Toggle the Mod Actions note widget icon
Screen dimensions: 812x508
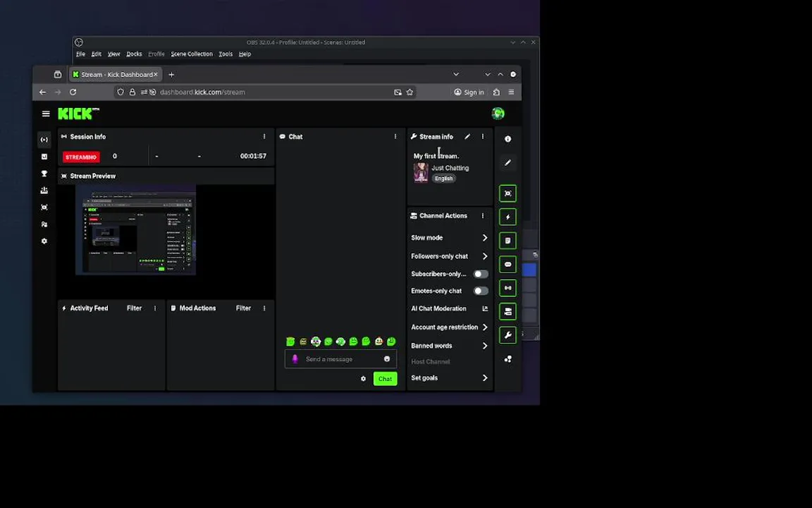point(508,241)
